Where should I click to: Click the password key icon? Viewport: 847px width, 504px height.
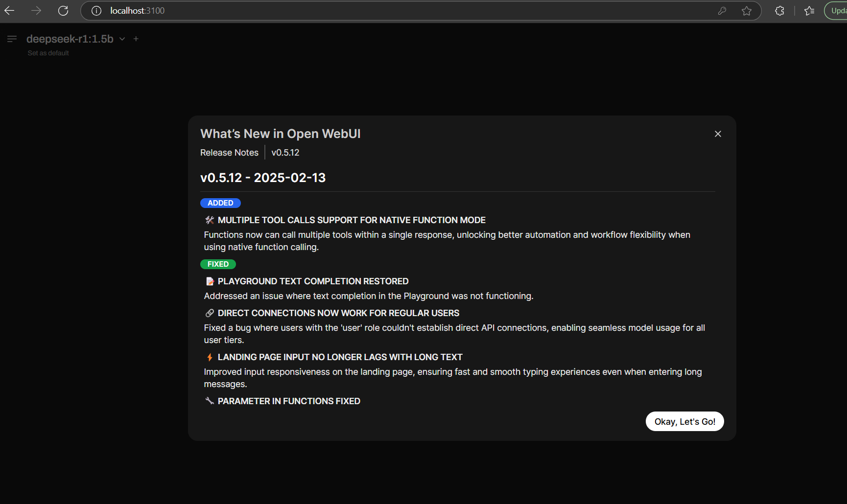(x=722, y=11)
